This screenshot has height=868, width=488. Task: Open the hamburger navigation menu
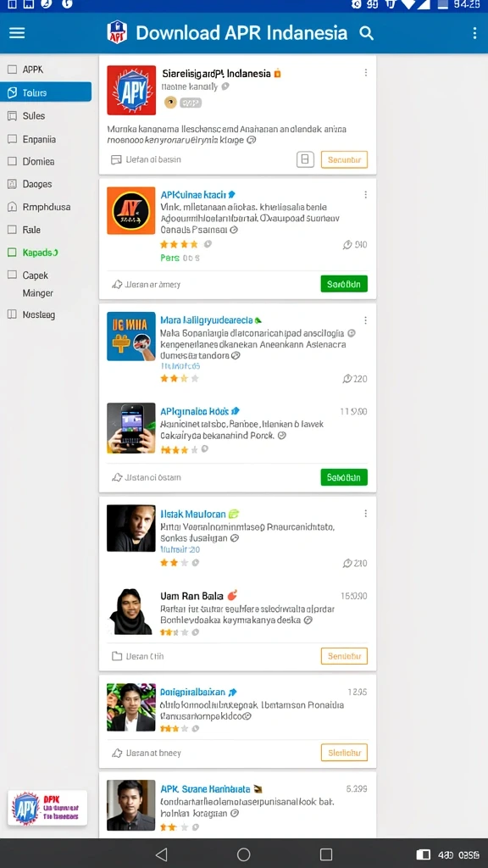(x=17, y=33)
